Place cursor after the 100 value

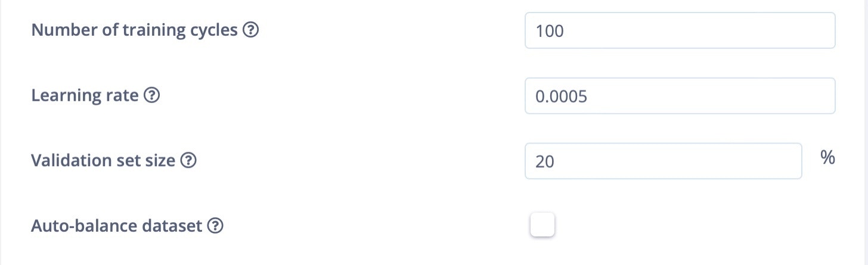565,31
